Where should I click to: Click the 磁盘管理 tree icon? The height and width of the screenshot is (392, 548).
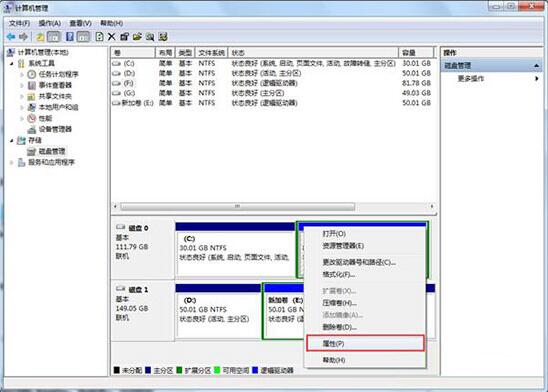click(32, 151)
